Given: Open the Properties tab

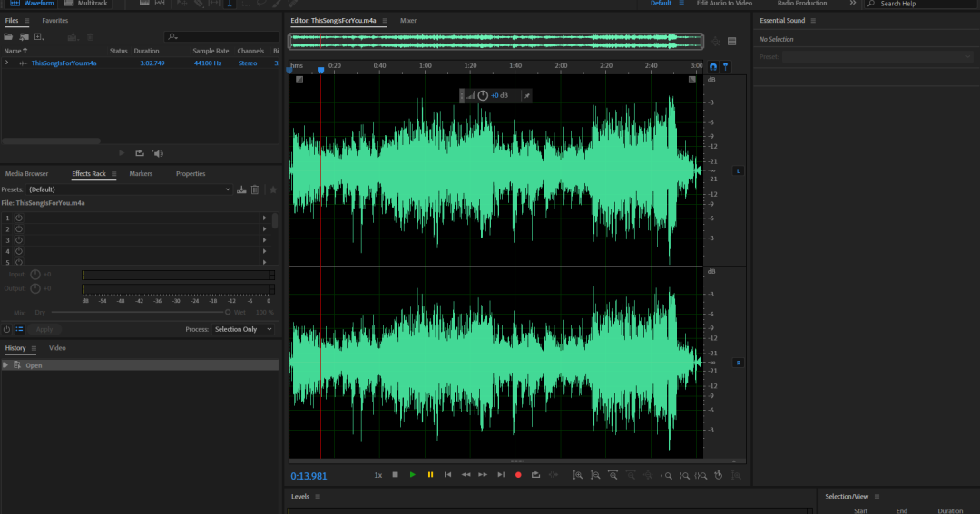Looking at the screenshot, I should [x=191, y=174].
